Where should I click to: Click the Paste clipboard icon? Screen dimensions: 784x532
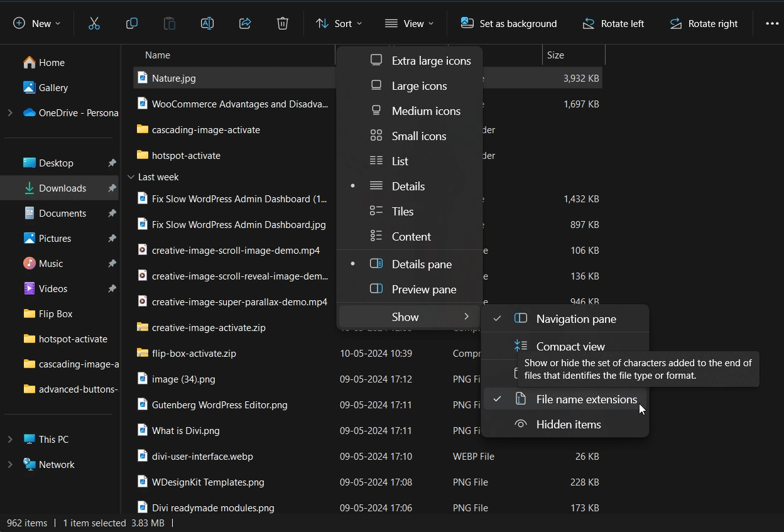(170, 23)
